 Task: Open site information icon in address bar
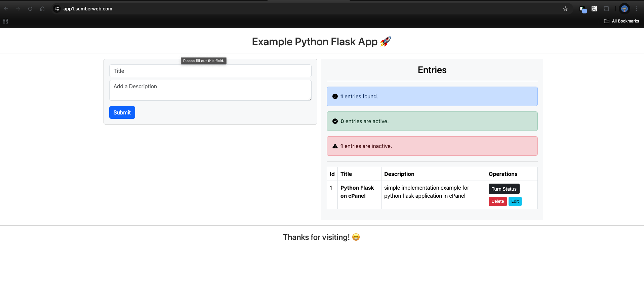57,9
